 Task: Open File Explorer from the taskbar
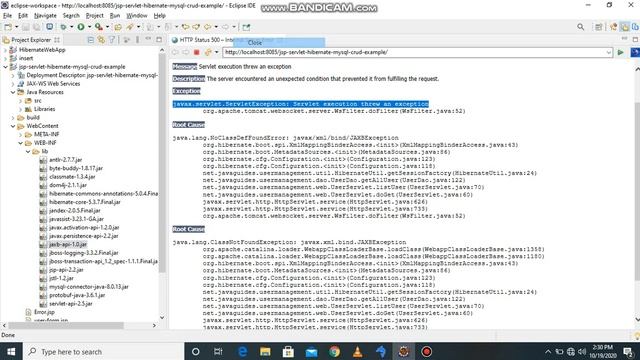pos(265,351)
